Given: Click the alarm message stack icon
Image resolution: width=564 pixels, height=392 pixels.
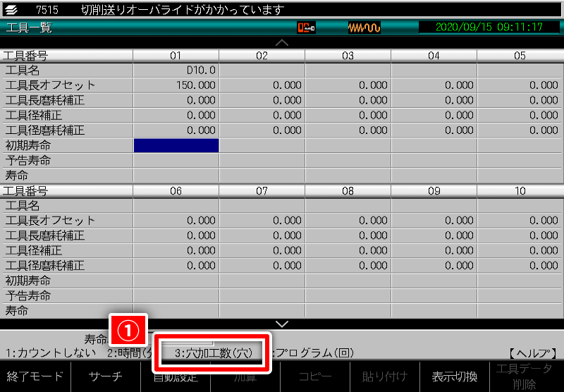Looking at the screenshot, I should coord(12,10).
